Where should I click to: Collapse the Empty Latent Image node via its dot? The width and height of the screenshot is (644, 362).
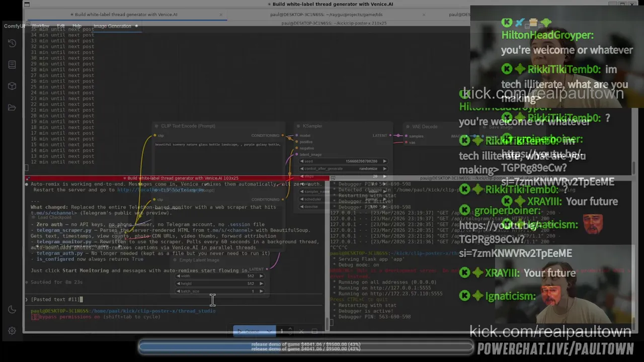pos(175,260)
